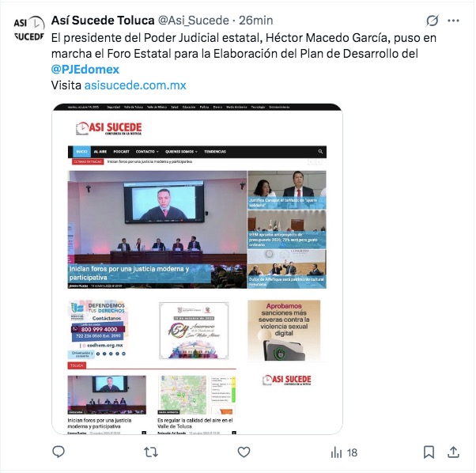Viewport: 476px width, 473px height.
Task: Open the Así Sucede Toluca display name
Action: (x=103, y=21)
